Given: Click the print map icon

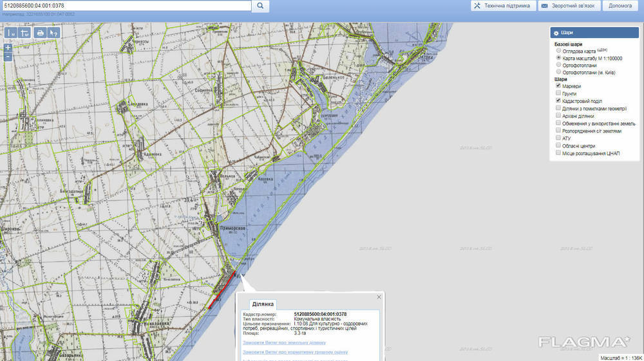Looking at the screenshot, I should (x=40, y=32).
